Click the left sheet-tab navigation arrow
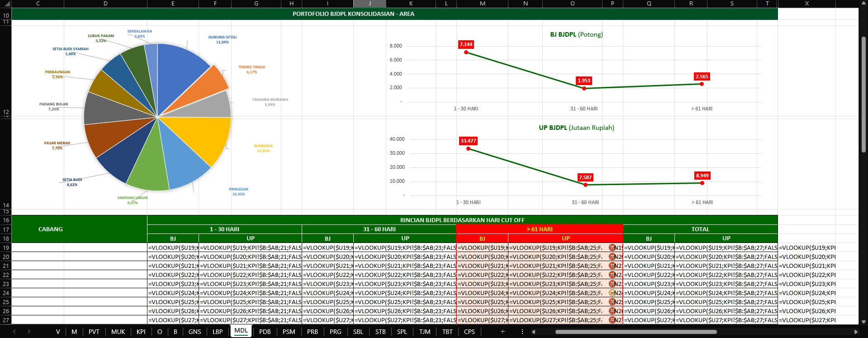This screenshot has height=338, width=868. pos(14,332)
